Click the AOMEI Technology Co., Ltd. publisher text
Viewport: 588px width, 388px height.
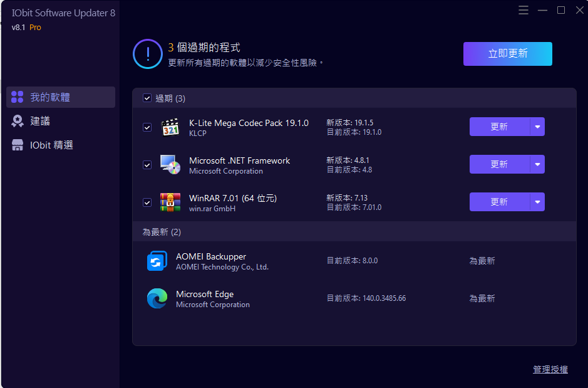click(222, 267)
